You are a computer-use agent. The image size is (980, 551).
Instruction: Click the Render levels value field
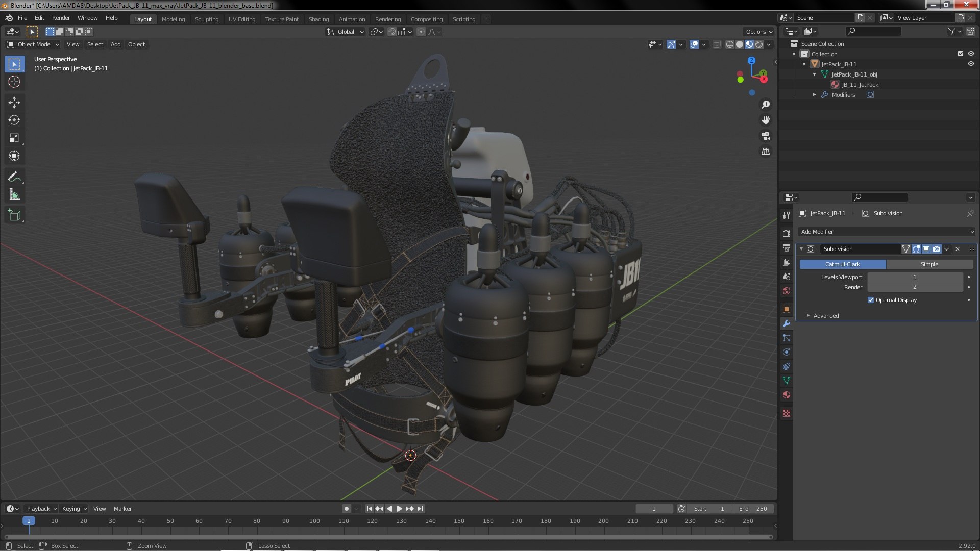pos(915,287)
